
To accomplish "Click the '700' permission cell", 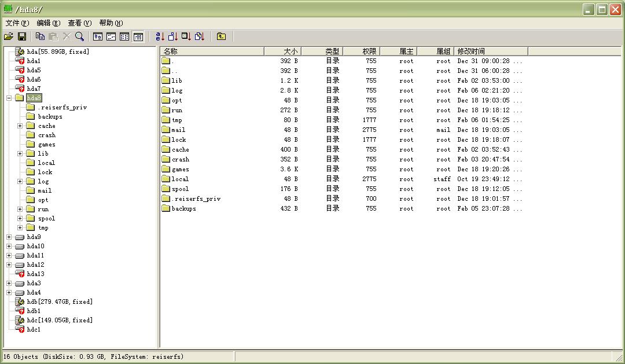I will click(x=371, y=199).
